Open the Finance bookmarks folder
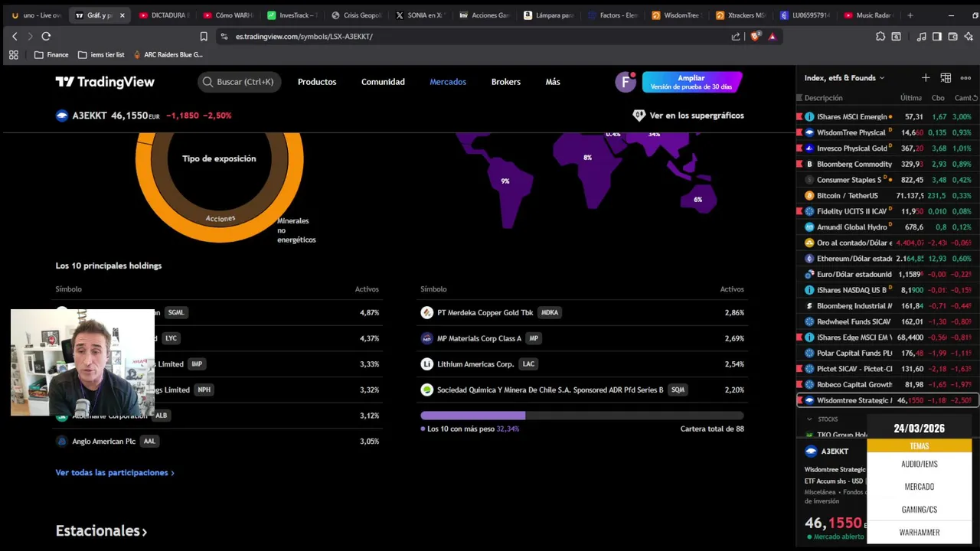This screenshot has height=551, width=980. click(x=51, y=54)
